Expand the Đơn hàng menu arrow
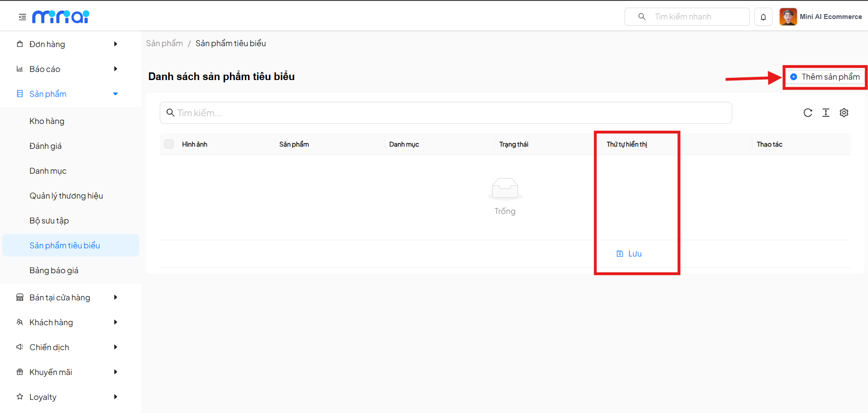Image resolution: width=868 pixels, height=413 pixels. coord(115,44)
